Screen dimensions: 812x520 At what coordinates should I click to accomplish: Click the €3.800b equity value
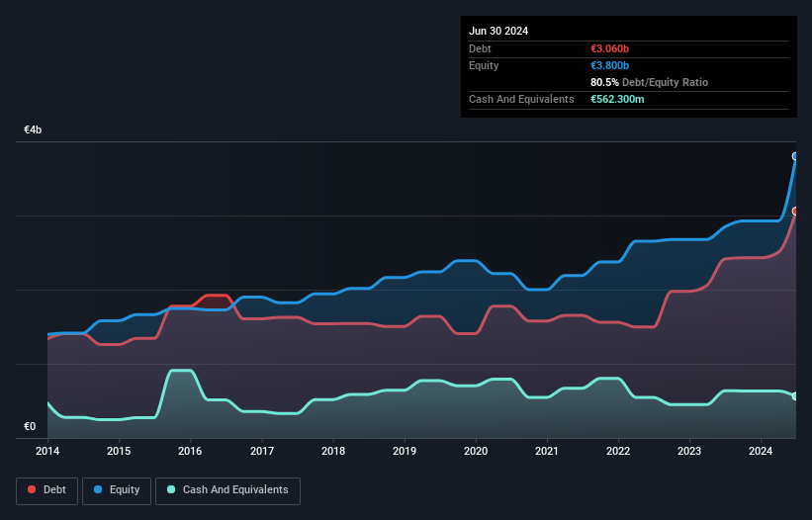tap(609, 65)
